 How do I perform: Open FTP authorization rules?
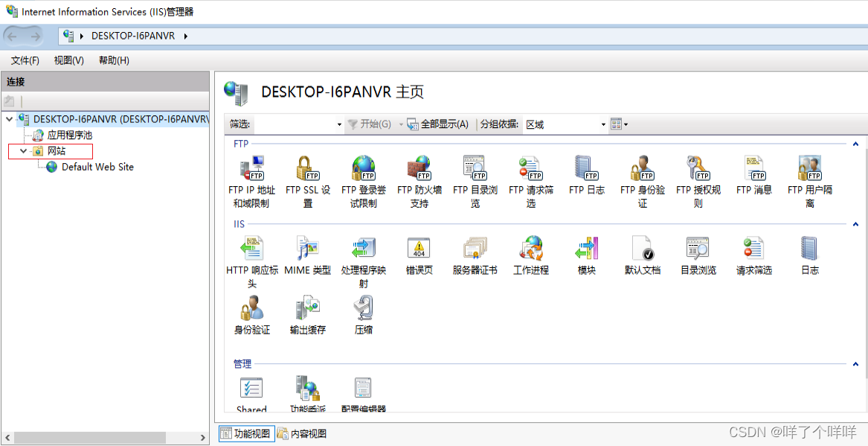(x=698, y=182)
